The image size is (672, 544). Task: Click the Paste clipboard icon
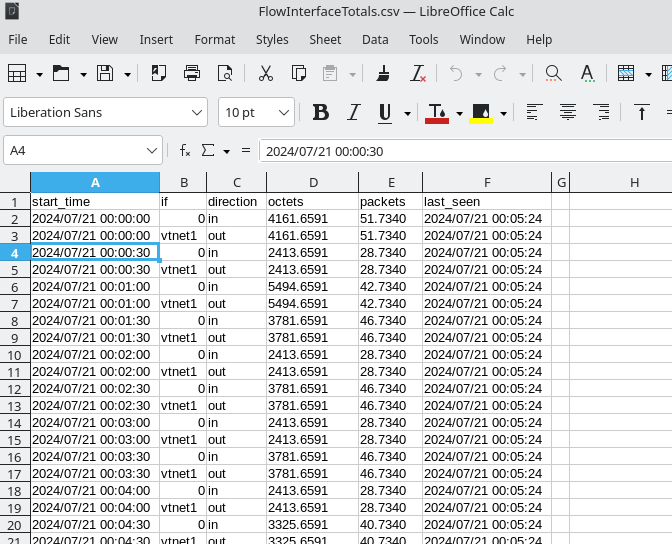[330, 74]
